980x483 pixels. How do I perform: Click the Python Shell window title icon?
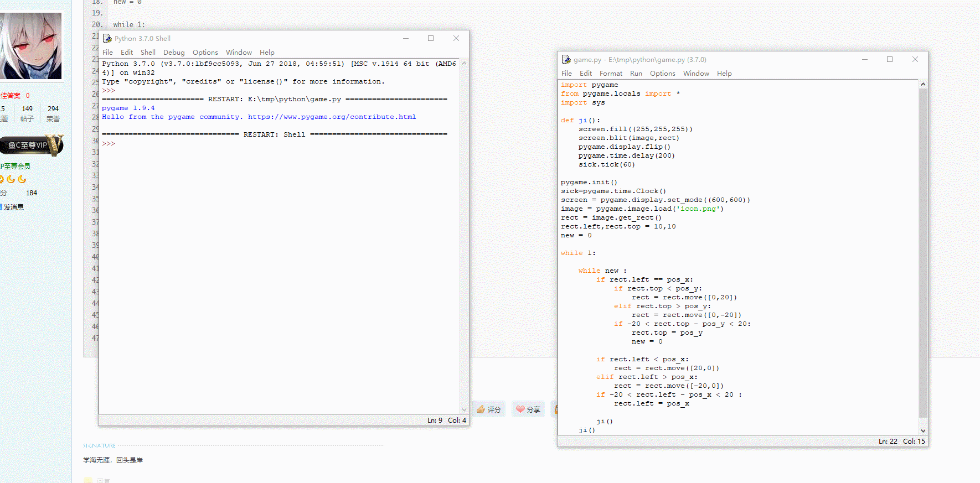pos(107,39)
